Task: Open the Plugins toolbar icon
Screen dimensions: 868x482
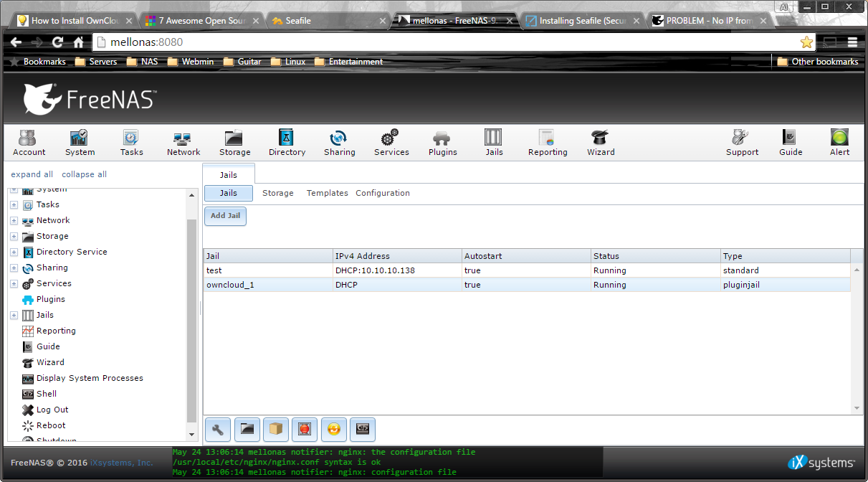Action: [442, 143]
